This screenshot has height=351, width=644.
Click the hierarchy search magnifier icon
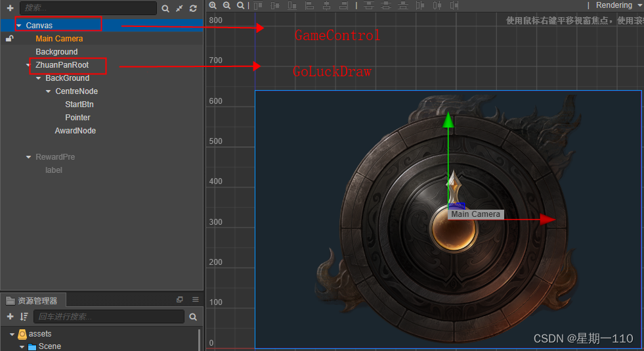pyautogui.click(x=165, y=9)
